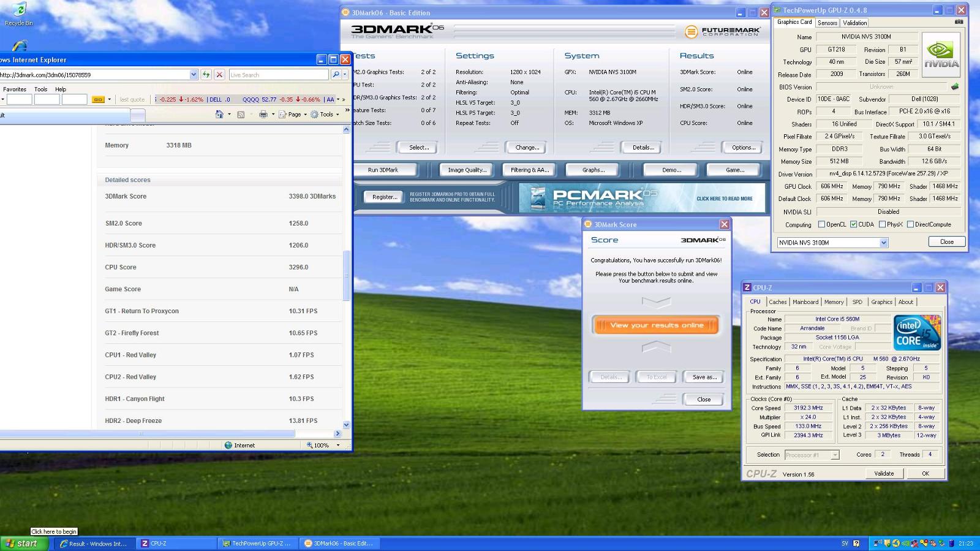Click the GPU-Z BIOS save chip icon
This screenshot has height=551, width=980.
[954, 86]
